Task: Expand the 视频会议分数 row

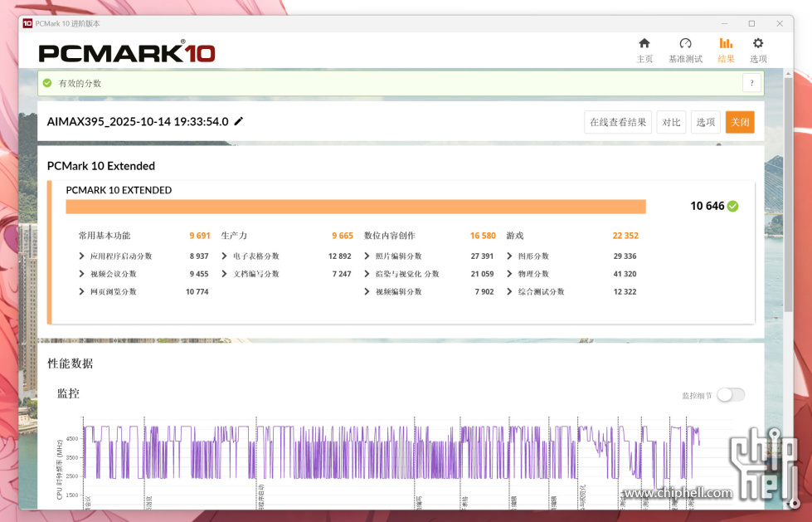Action: 81,274
